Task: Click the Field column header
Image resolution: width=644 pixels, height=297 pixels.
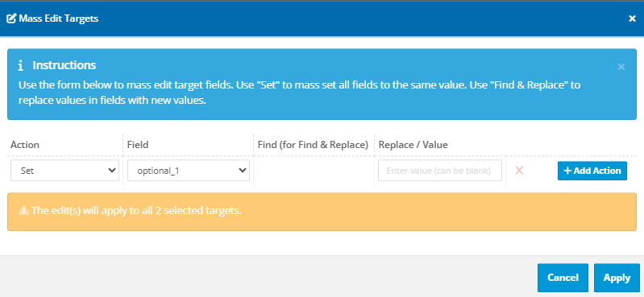Action: (138, 144)
